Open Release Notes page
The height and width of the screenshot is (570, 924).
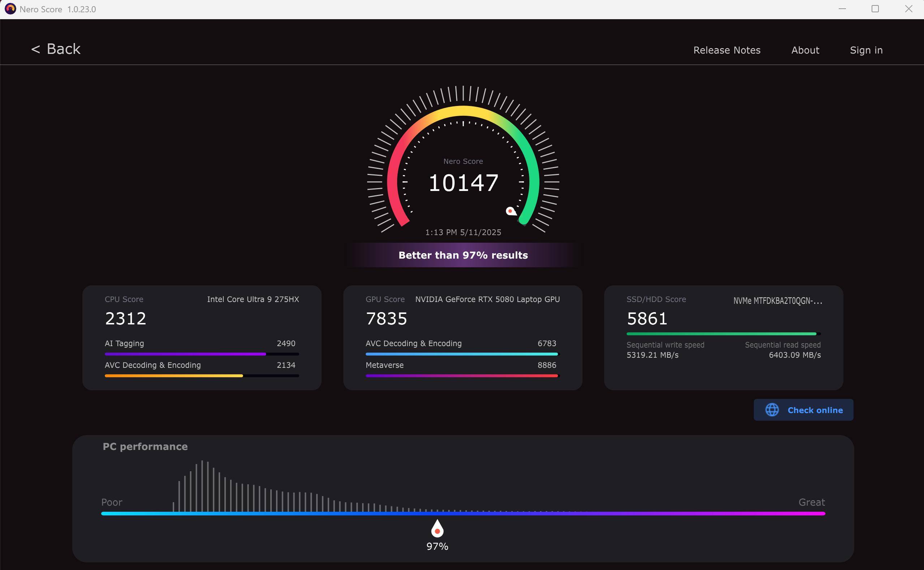726,50
